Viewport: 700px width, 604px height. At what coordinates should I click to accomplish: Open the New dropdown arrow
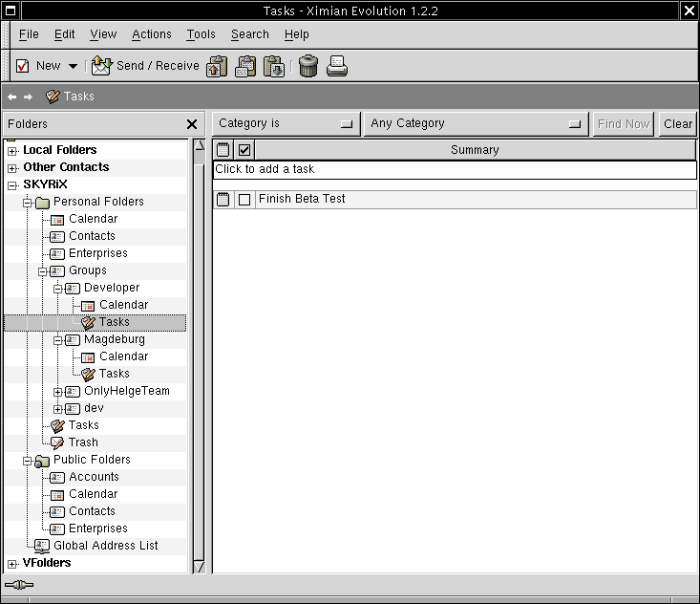click(x=73, y=66)
